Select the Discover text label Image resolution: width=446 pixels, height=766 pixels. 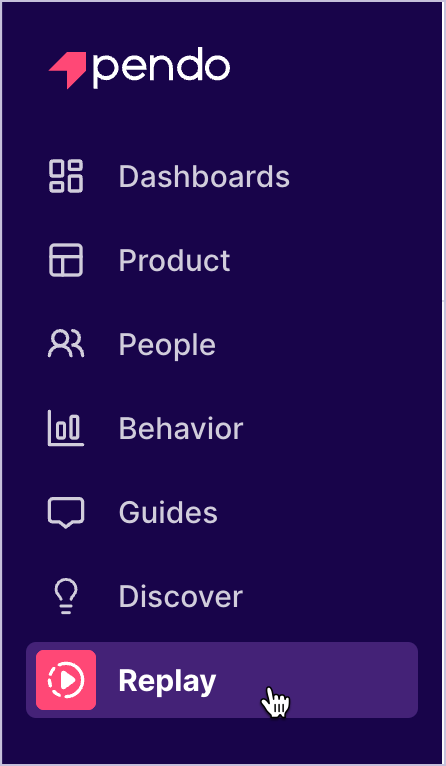click(180, 596)
